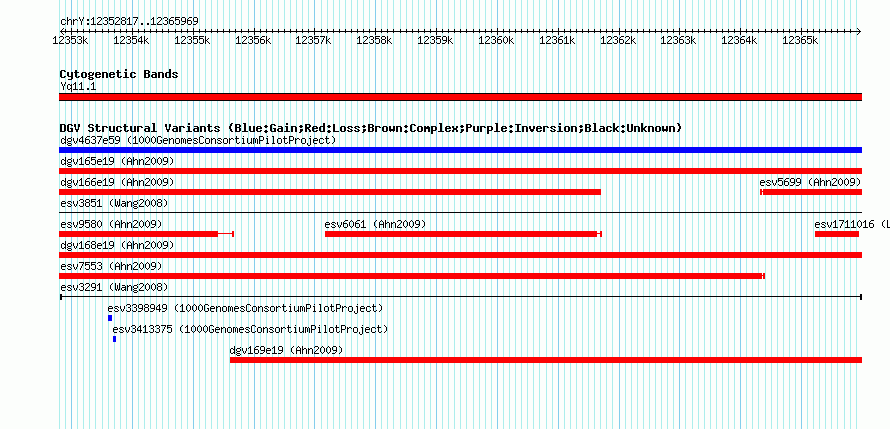Open the dgv165e19 (Ahn2009) label
This screenshot has height=429, width=890.
pos(117,161)
